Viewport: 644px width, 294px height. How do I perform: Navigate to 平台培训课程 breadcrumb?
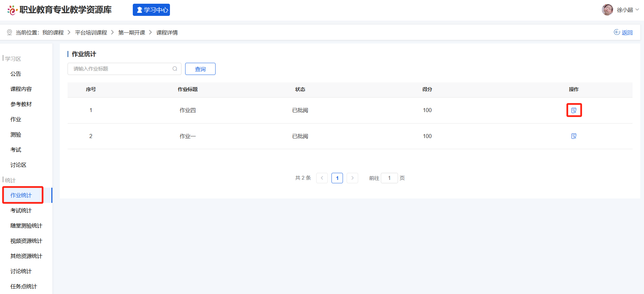click(x=91, y=32)
